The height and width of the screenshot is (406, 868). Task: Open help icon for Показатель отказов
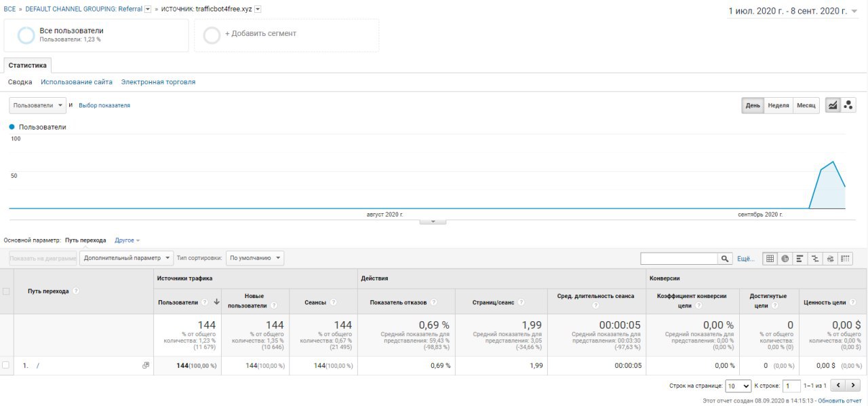[x=433, y=302]
